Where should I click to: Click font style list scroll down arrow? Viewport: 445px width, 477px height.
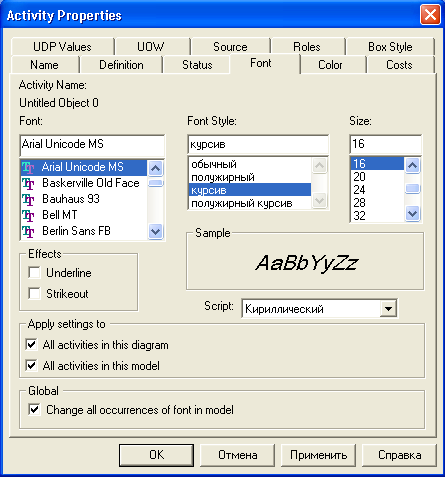coord(319,200)
